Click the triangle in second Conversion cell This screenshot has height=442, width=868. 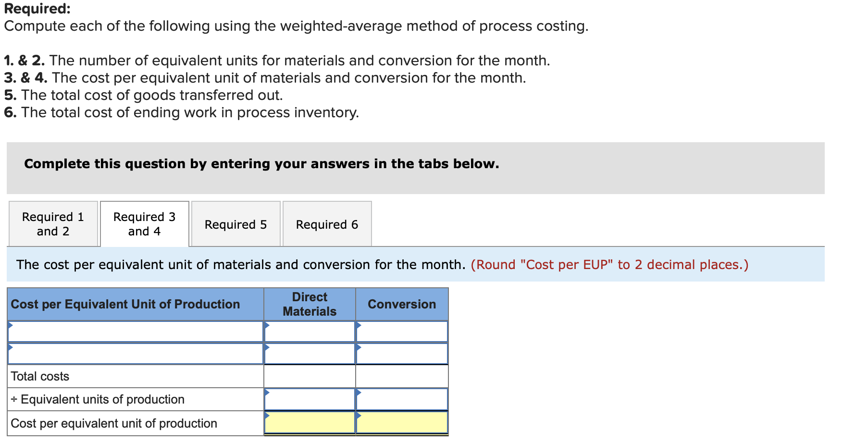point(359,348)
